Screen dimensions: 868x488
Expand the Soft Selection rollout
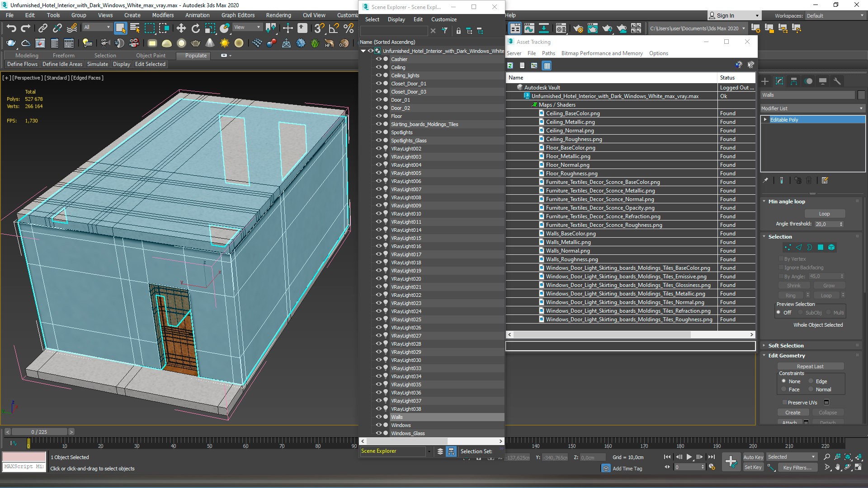coord(786,346)
